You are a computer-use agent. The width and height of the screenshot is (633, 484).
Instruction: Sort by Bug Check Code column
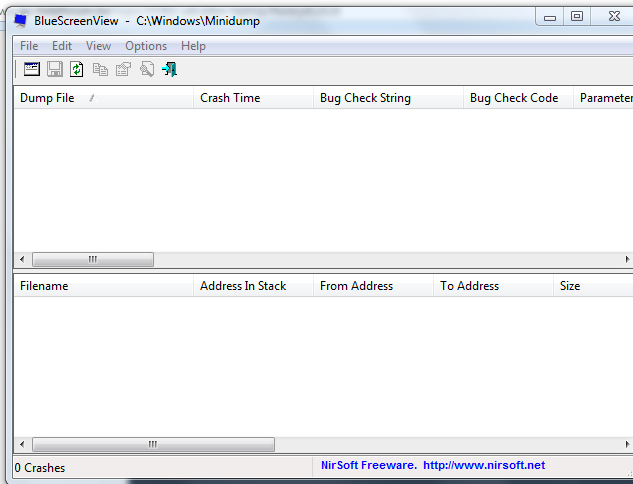pos(518,98)
